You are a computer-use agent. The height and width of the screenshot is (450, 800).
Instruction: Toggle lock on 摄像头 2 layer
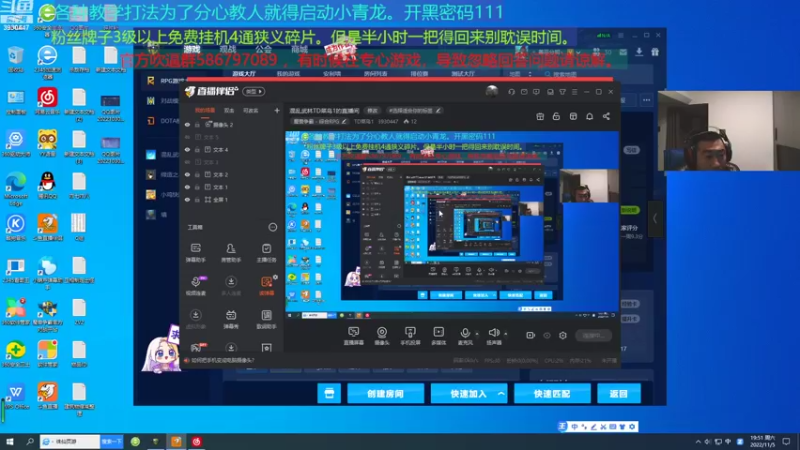coord(197,124)
